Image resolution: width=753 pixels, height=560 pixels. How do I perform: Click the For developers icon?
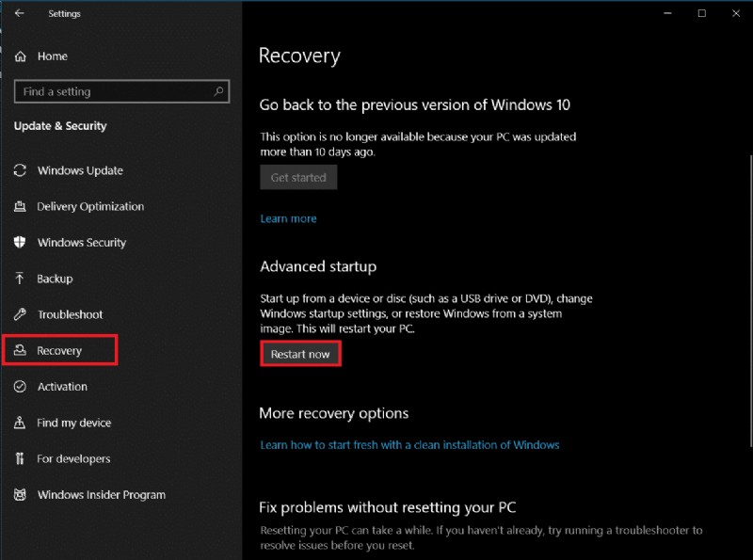pyautogui.click(x=21, y=458)
